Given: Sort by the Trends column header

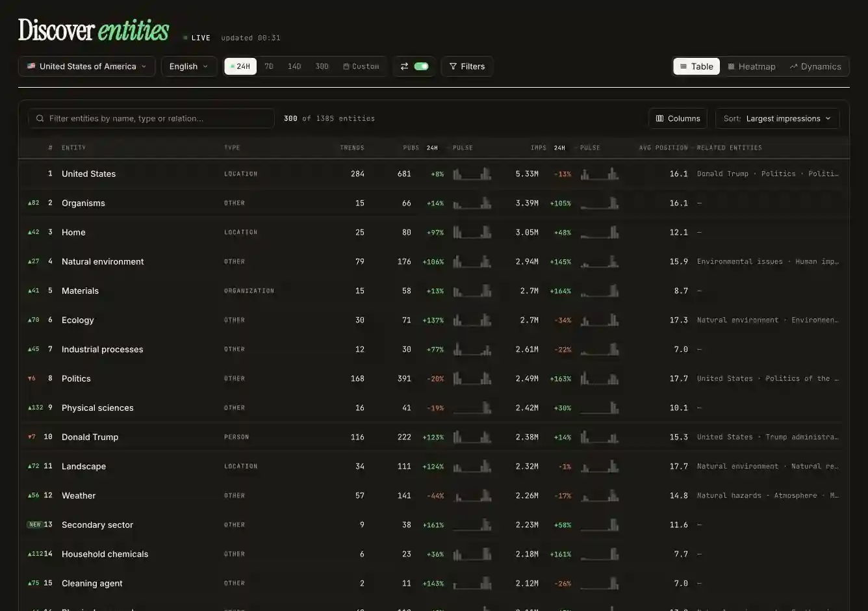Looking at the screenshot, I should coord(352,148).
